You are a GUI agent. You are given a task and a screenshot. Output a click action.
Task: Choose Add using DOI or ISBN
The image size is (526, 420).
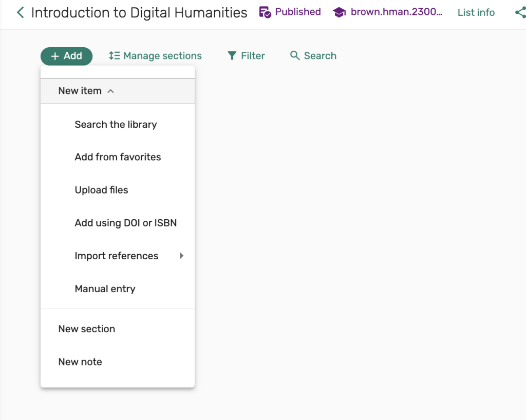(125, 223)
